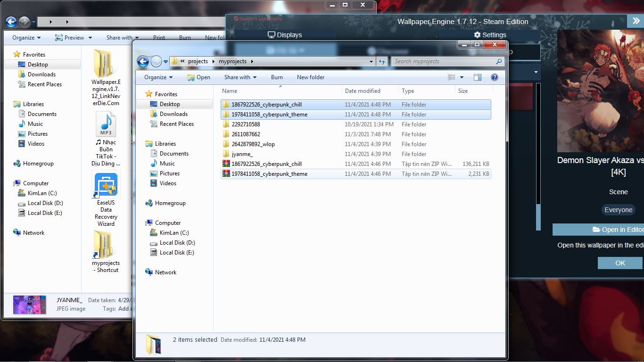This screenshot has width=644, height=362.
Task: Toggle the preview pane icon
Action: click(x=478, y=77)
